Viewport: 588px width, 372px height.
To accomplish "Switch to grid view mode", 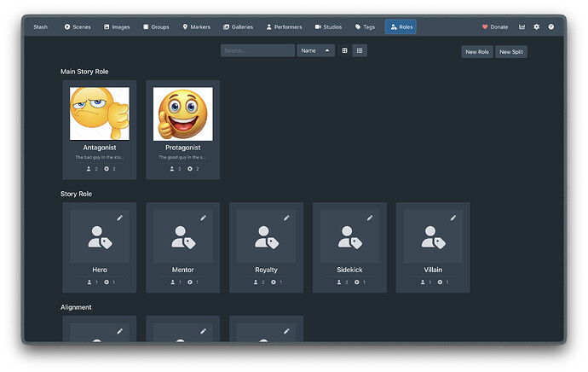I will tap(344, 50).
